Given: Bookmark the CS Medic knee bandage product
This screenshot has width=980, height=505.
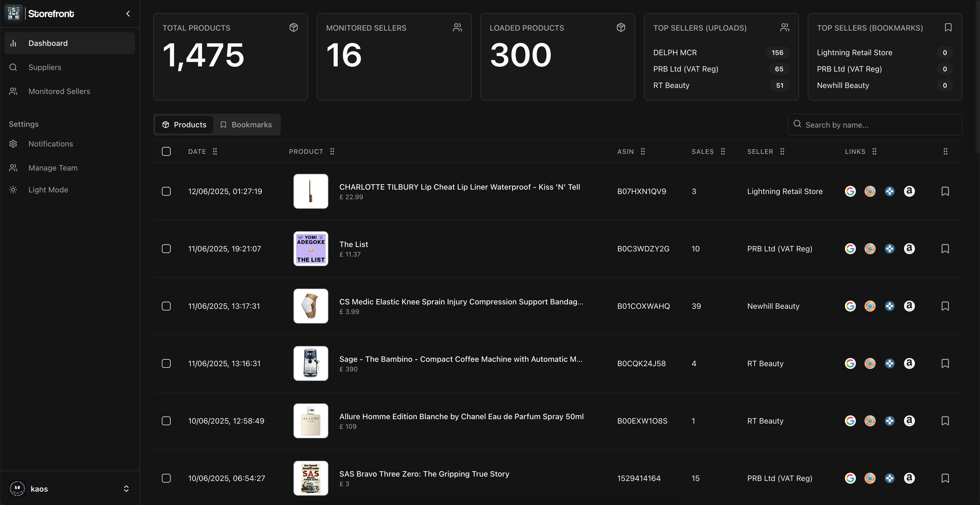Looking at the screenshot, I should click(945, 306).
